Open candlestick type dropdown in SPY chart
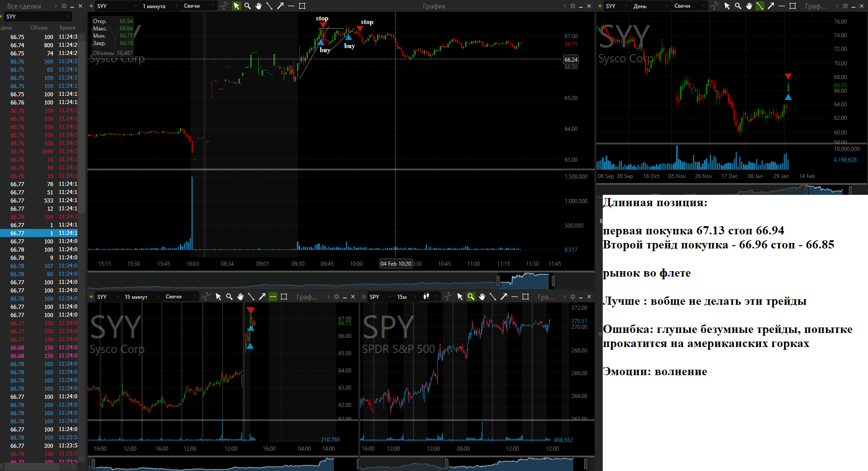 coord(430,297)
